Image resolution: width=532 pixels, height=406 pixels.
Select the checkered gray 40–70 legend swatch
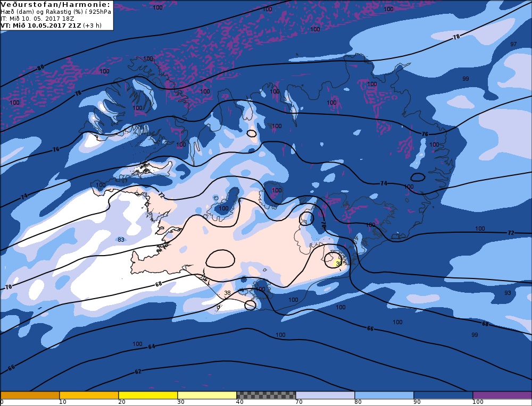266,395
